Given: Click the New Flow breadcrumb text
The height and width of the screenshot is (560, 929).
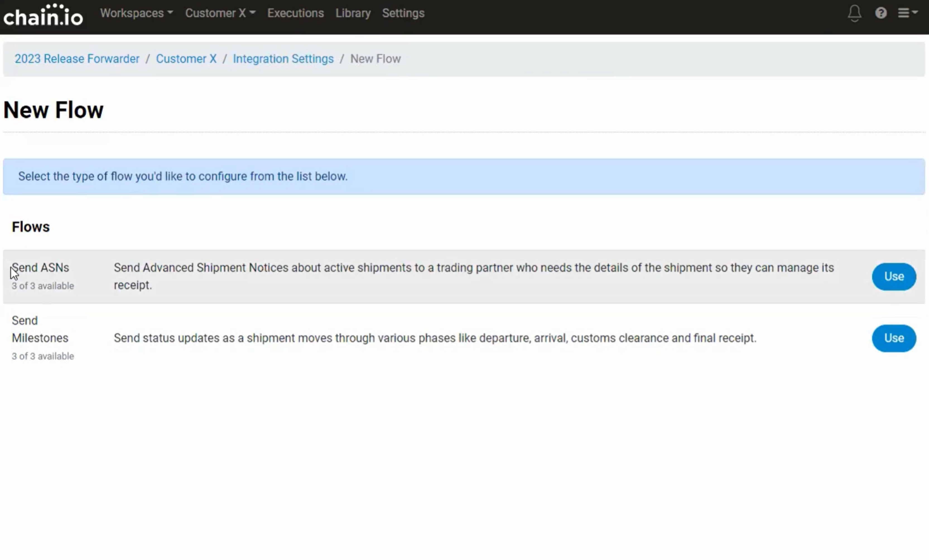Looking at the screenshot, I should 375,59.
